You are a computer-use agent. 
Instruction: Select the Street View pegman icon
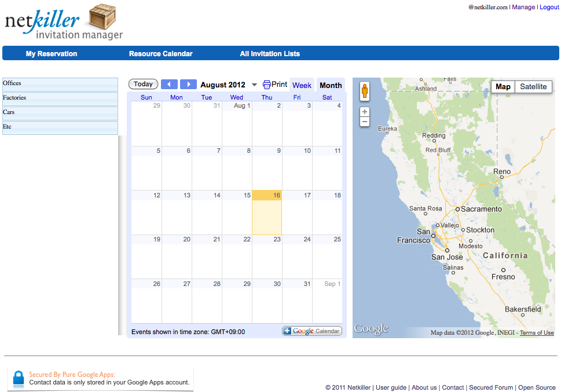pyautogui.click(x=365, y=91)
